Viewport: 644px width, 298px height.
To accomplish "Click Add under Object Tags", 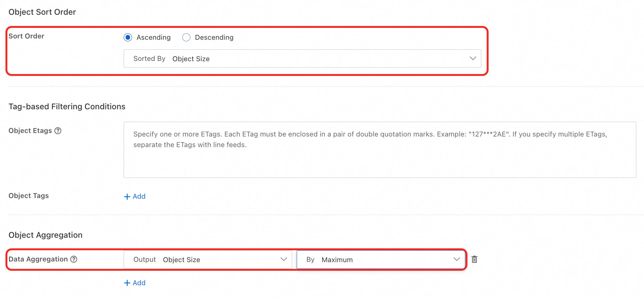I will pyautogui.click(x=139, y=196).
